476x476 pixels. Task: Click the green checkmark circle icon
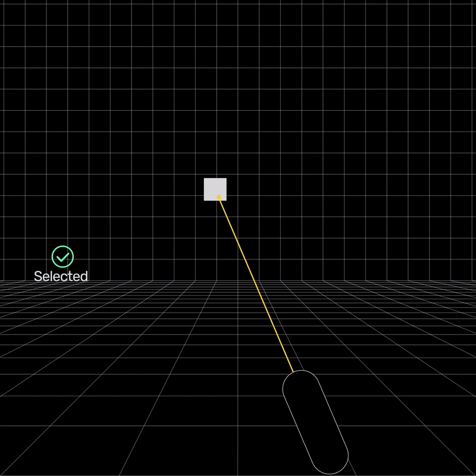coord(62,256)
